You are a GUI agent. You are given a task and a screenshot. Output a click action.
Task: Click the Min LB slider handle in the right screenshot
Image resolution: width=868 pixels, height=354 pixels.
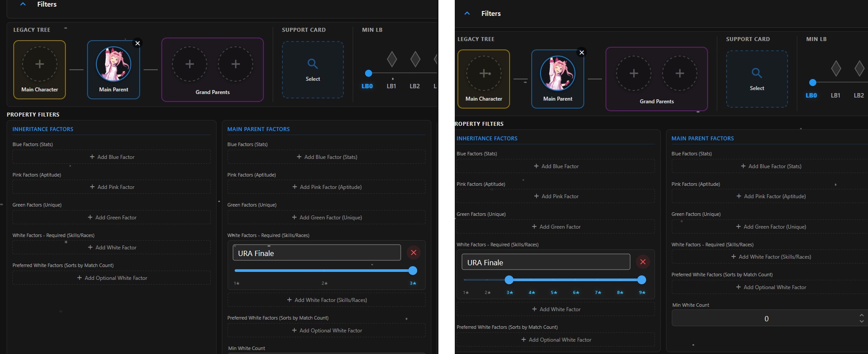tap(813, 83)
